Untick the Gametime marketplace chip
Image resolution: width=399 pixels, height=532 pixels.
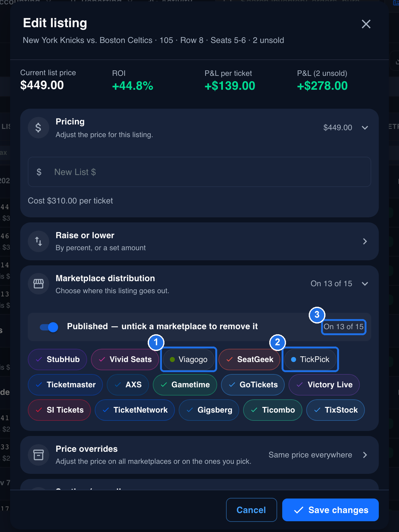[185, 385]
